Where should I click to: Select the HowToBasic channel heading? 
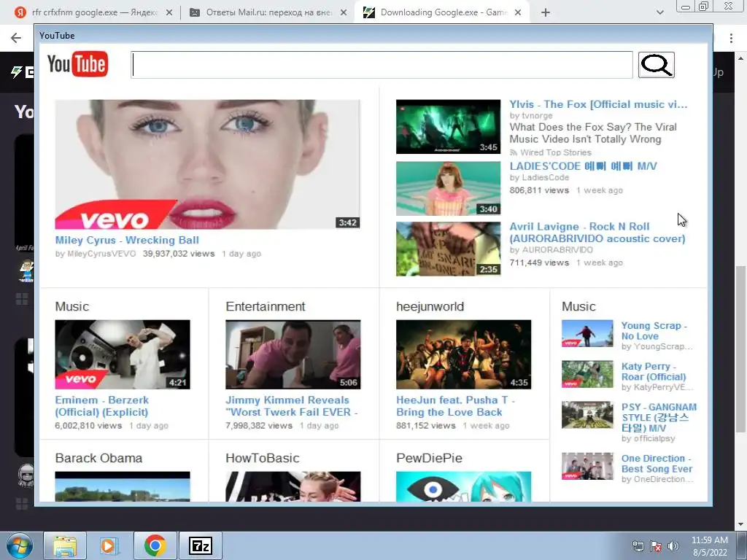coord(263,458)
